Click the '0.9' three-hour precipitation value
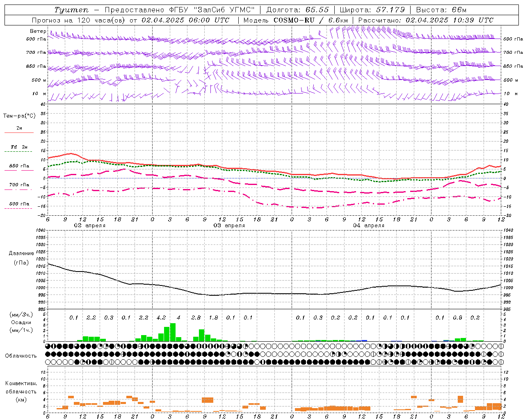Image resolution: width=525 pixels, height=420 pixels. [457, 317]
